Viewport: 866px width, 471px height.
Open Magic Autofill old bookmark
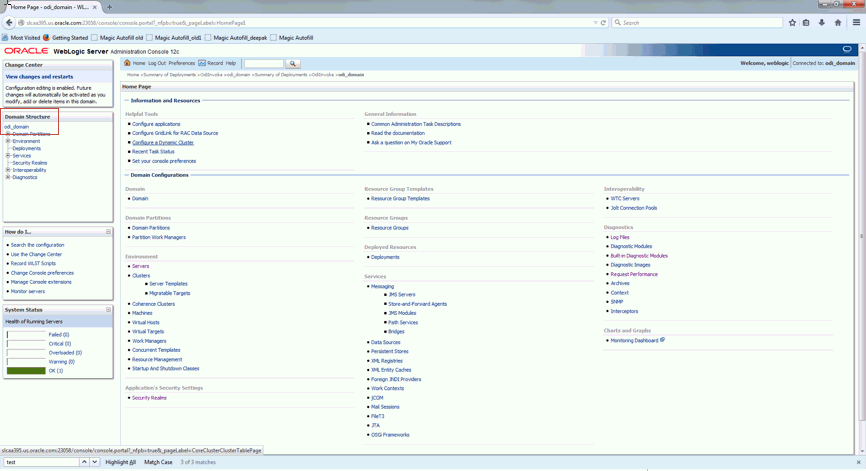pos(117,38)
